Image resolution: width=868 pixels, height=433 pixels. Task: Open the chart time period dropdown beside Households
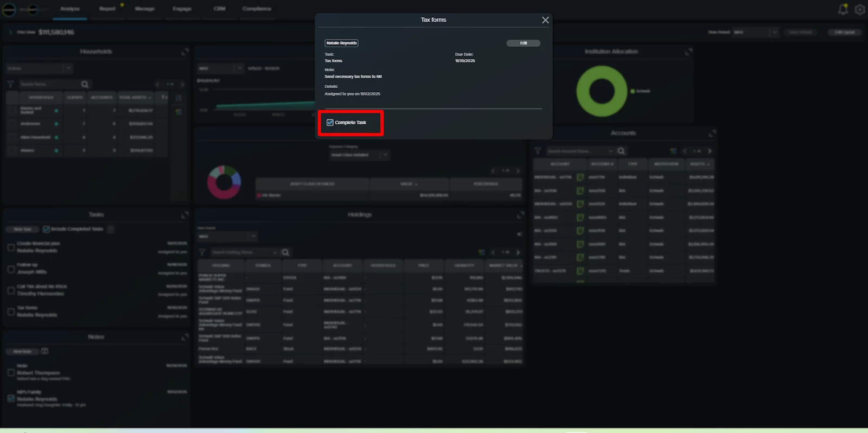tap(221, 68)
